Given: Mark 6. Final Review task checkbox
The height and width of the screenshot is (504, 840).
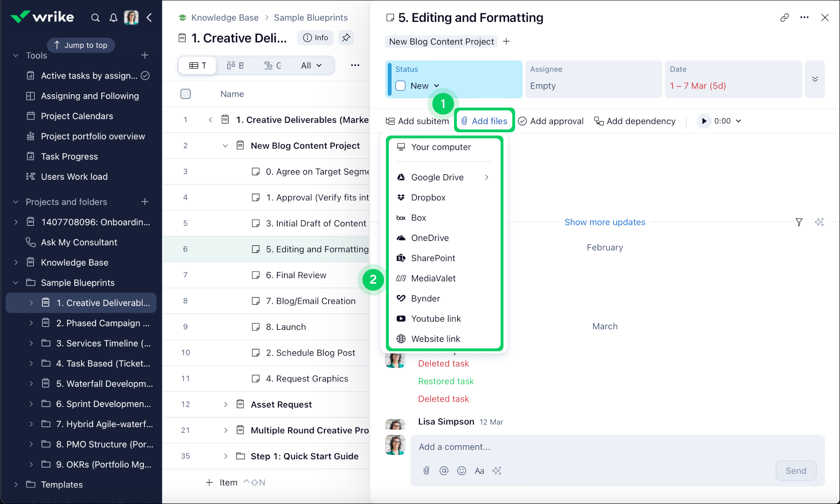Looking at the screenshot, I should [255, 275].
